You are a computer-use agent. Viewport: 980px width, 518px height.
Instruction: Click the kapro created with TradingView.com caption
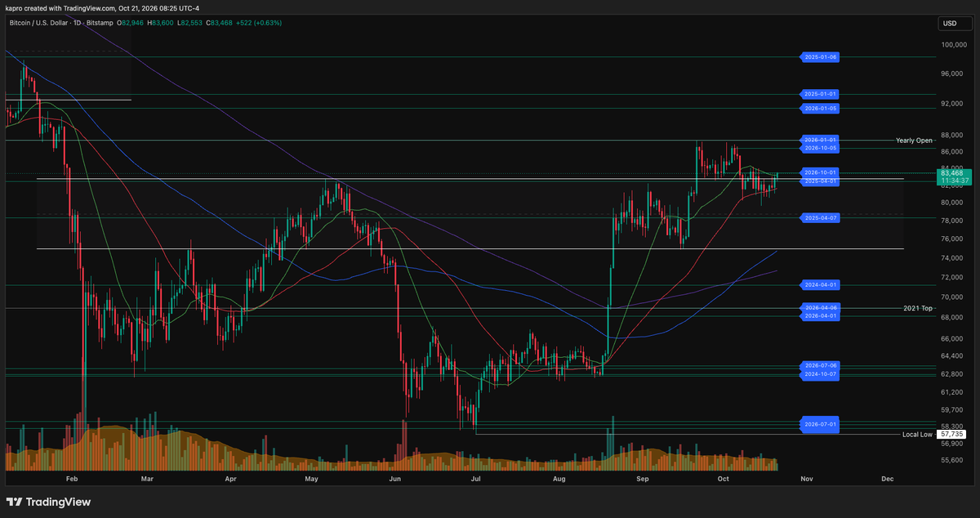[102, 7]
